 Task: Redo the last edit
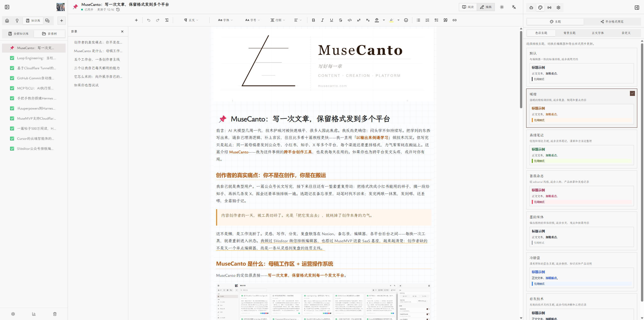coord(158,20)
